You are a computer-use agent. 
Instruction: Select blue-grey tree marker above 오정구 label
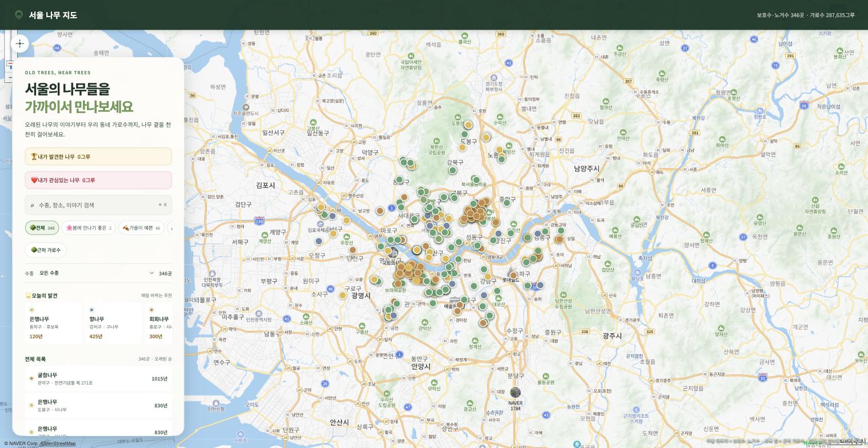319,241
